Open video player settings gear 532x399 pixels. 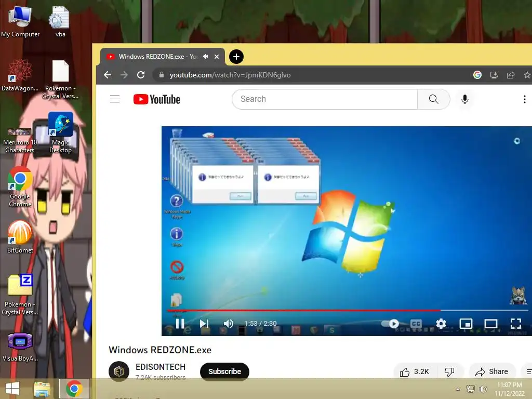pos(441,324)
